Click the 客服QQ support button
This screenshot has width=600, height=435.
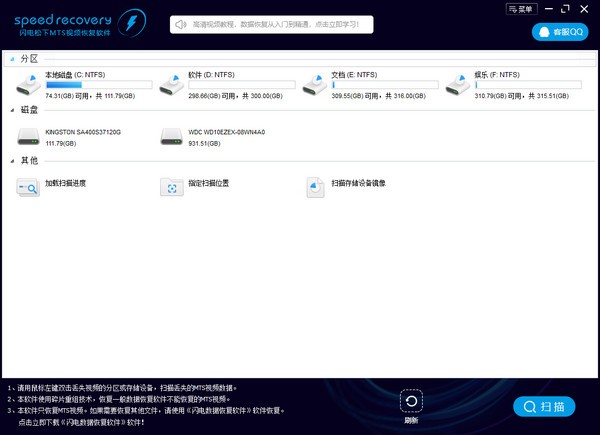pyautogui.click(x=558, y=32)
